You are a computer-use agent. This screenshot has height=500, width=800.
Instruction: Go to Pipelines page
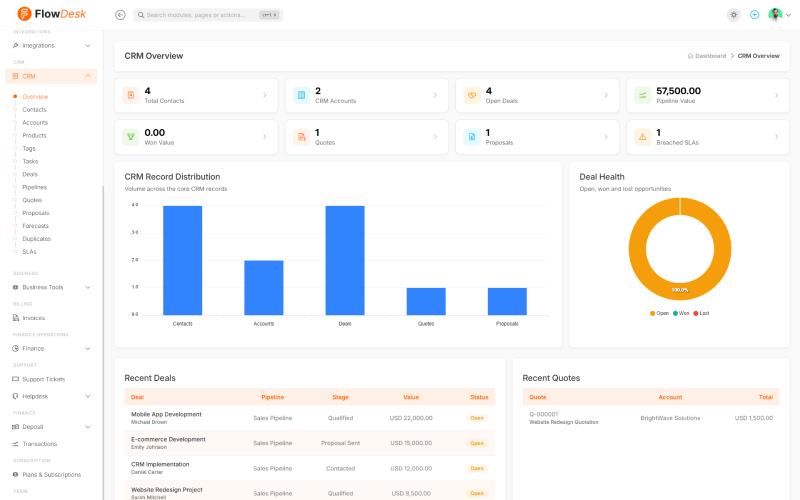pos(34,187)
